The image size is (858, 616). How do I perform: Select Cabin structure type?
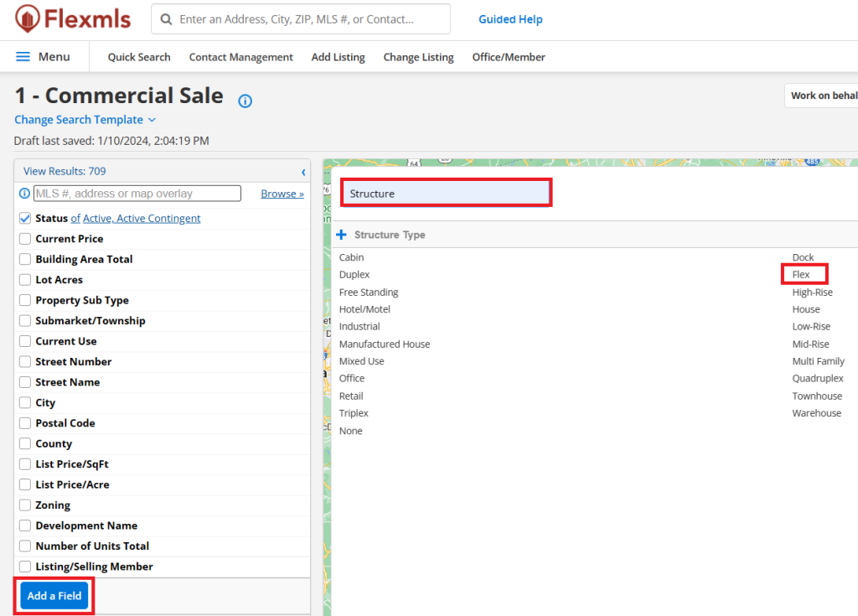(351, 257)
